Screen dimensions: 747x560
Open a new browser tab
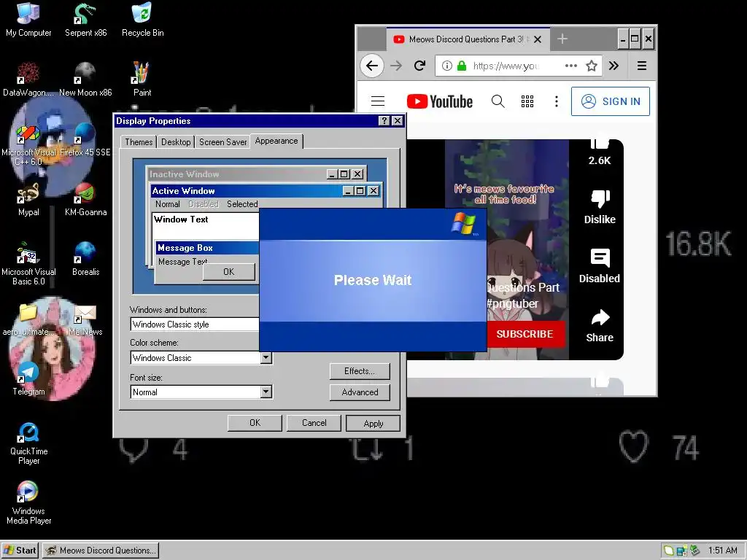pos(562,39)
